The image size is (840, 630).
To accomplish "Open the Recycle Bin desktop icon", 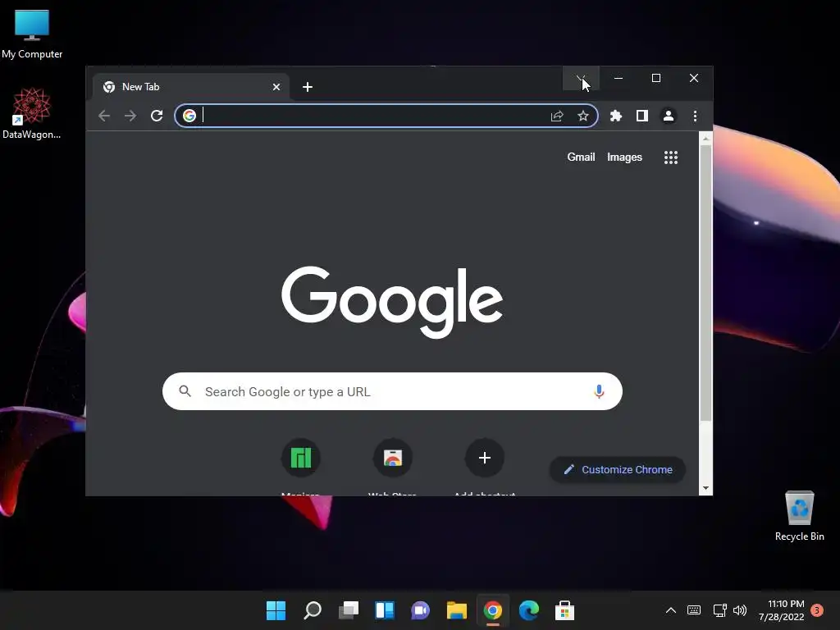I will coord(799,516).
